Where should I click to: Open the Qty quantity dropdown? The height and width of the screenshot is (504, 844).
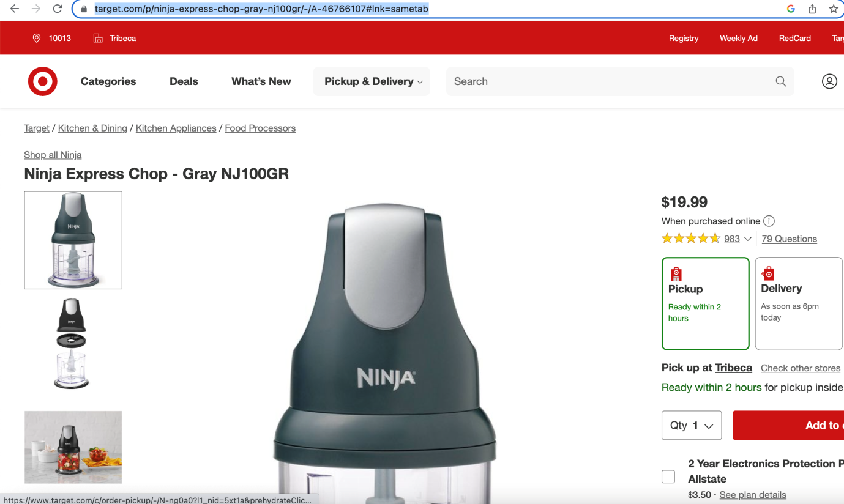(692, 425)
